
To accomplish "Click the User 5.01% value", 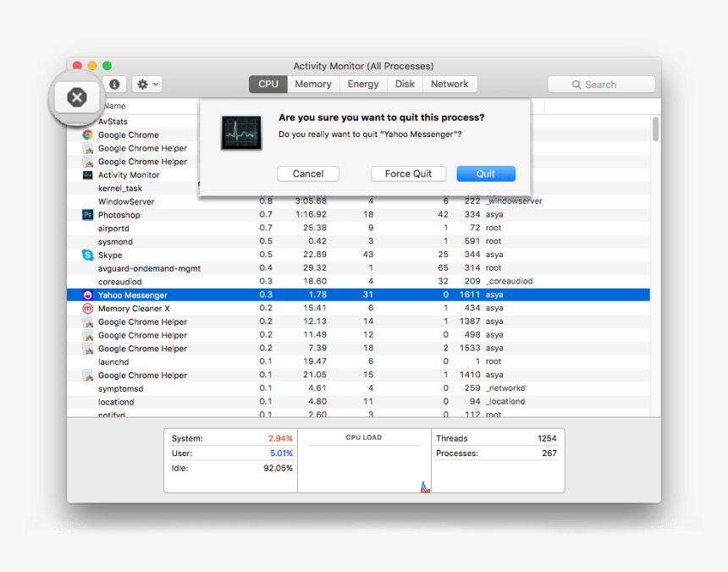I will point(281,454).
